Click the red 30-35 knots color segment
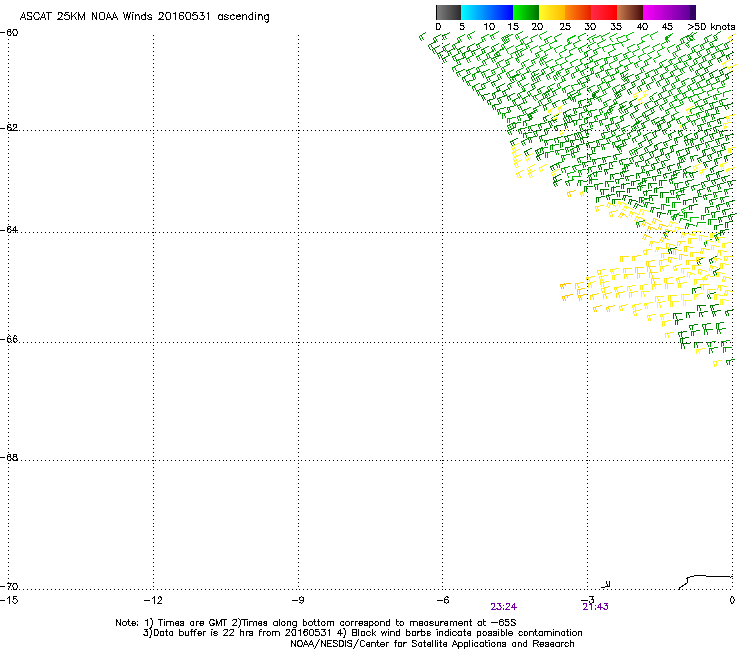Screen dimensions: 740x650 [604, 12]
